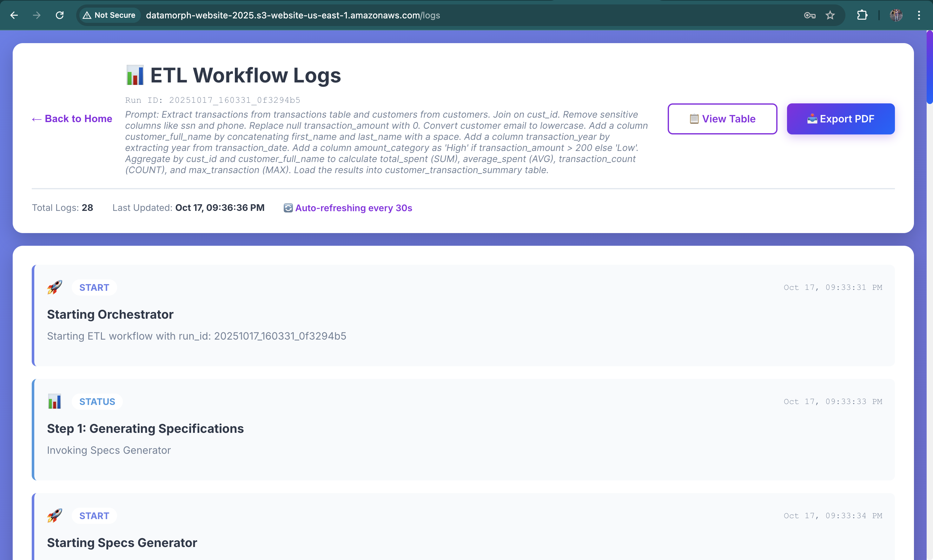933x560 pixels.
Task: Open the browser extensions puzzle icon
Action: pyautogui.click(x=862, y=15)
